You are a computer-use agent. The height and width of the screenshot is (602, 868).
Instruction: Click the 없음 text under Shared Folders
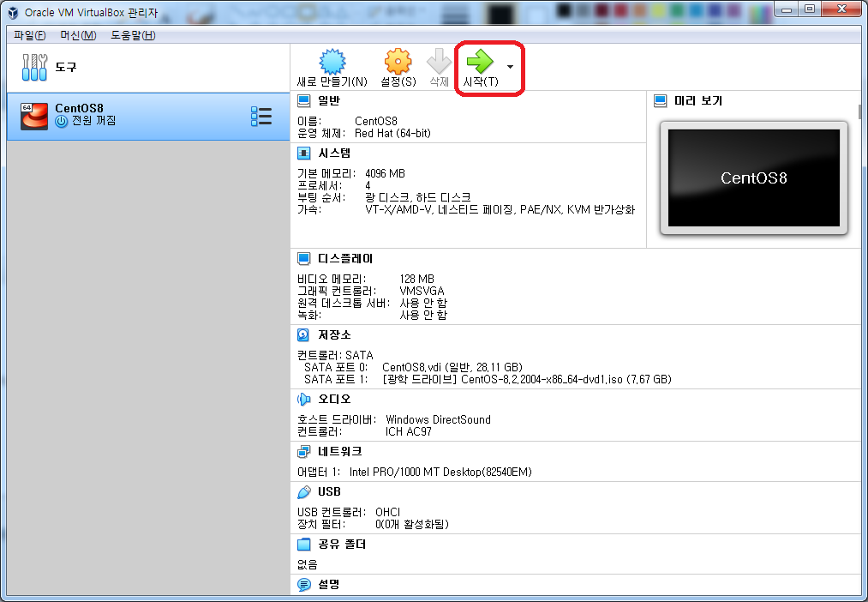click(308, 564)
